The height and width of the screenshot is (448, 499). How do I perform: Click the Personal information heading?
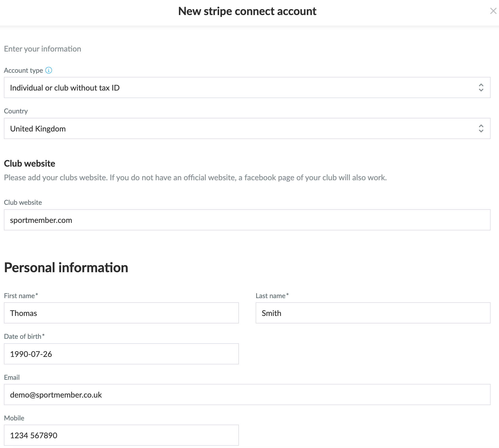[66, 268]
